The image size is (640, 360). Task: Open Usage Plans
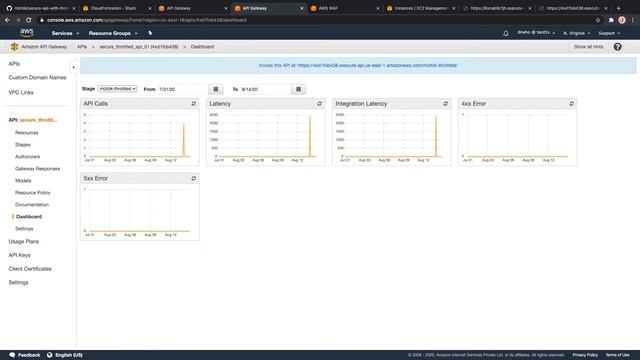[x=24, y=242]
